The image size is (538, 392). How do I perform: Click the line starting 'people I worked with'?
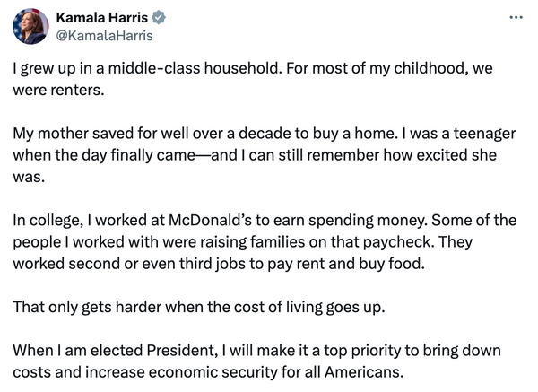point(243,242)
